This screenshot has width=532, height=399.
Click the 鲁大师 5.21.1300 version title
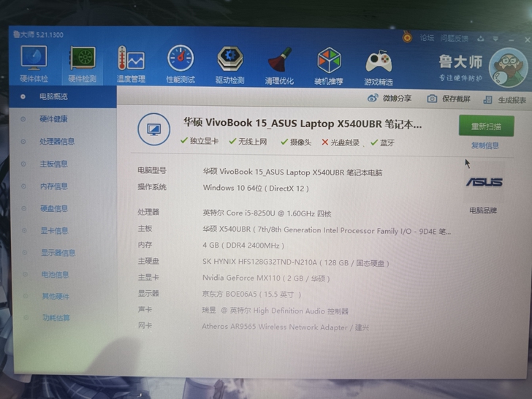pyautogui.click(x=38, y=34)
